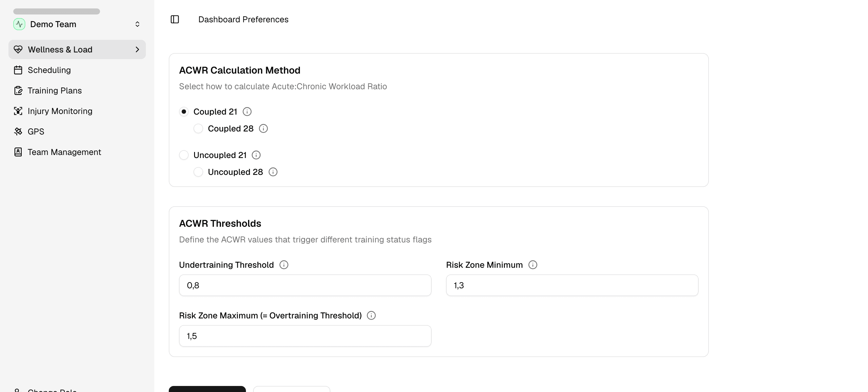
Task: Focus the Risk Zone Maximum field with 1,5
Action: tap(305, 336)
